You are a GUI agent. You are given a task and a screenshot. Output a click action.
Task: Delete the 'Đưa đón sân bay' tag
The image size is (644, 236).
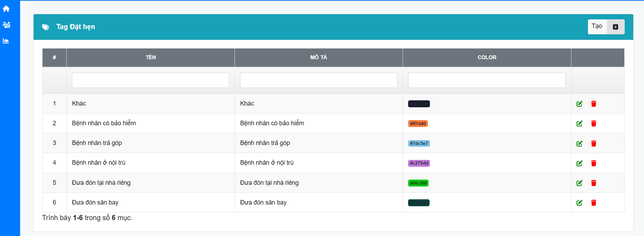coord(594,203)
